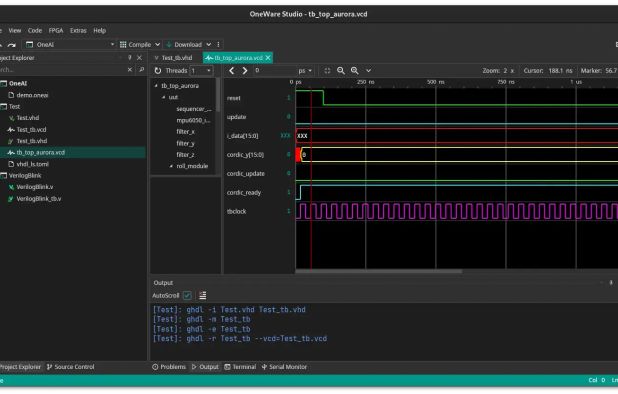The height and width of the screenshot is (394, 618).
Task: Open Test.vhd in the project tree
Action: [28, 118]
